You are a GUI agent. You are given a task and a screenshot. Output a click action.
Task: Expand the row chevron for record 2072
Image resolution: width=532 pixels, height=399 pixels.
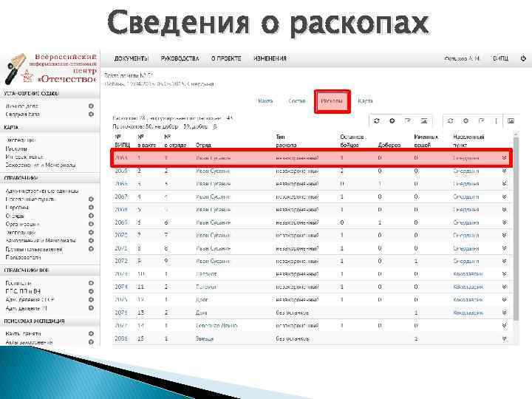504,261
